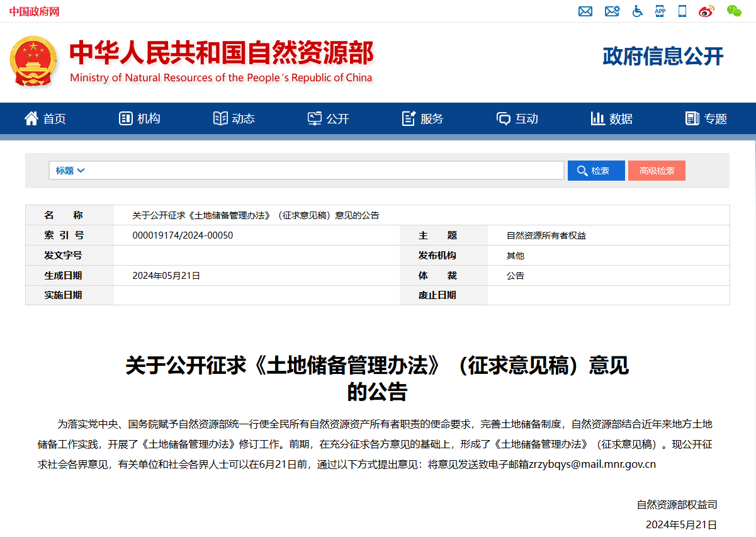Viewport: 756px width, 537px height.
Task: Open the email subscription icon
Action: pyautogui.click(x=612, y=11)
